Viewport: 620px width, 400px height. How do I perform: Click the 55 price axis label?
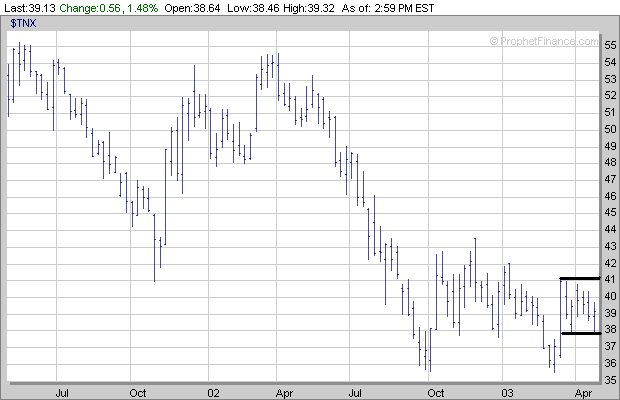point(610,45)
